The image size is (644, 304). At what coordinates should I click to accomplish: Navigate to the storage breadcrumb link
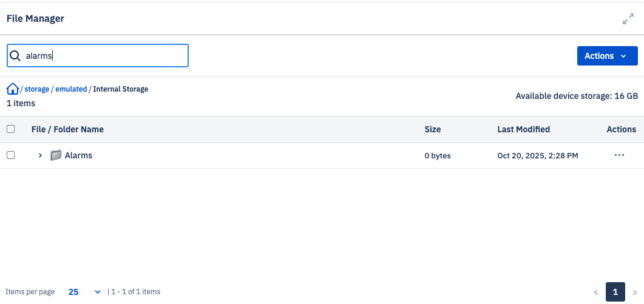[37, 89]
